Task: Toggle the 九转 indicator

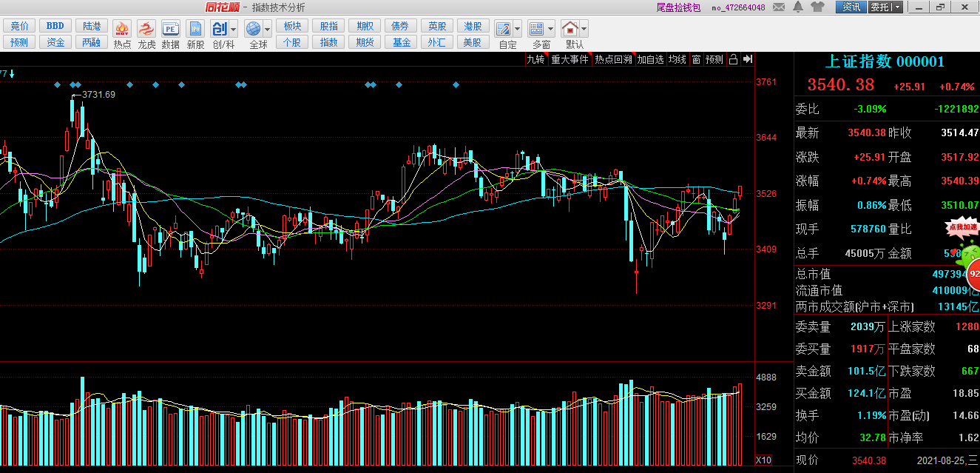Action: [535, 59]
